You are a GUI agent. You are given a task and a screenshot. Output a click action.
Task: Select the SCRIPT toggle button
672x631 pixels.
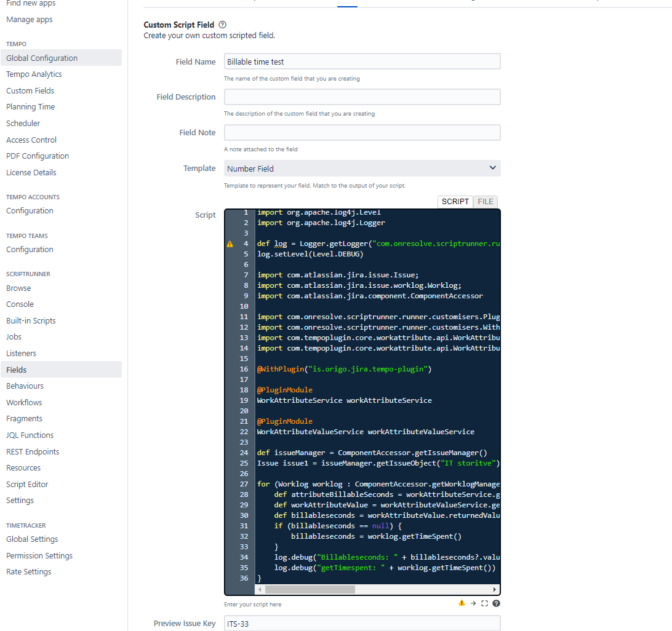click(455, 202)
